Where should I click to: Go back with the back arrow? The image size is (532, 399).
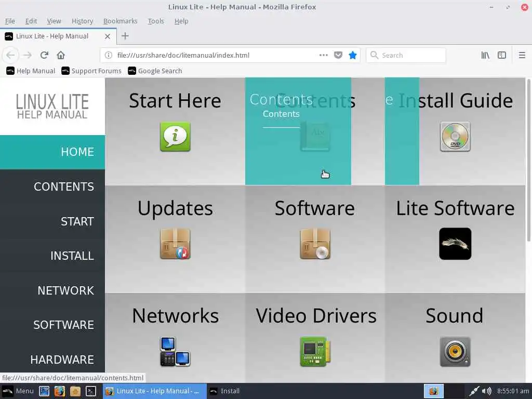10,55
